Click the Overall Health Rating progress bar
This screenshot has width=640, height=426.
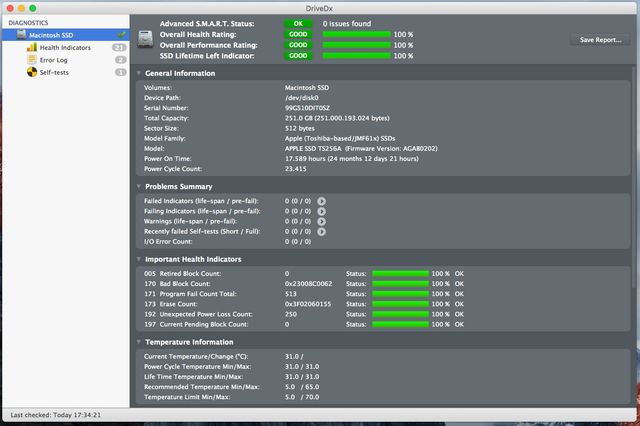point(356,34)
